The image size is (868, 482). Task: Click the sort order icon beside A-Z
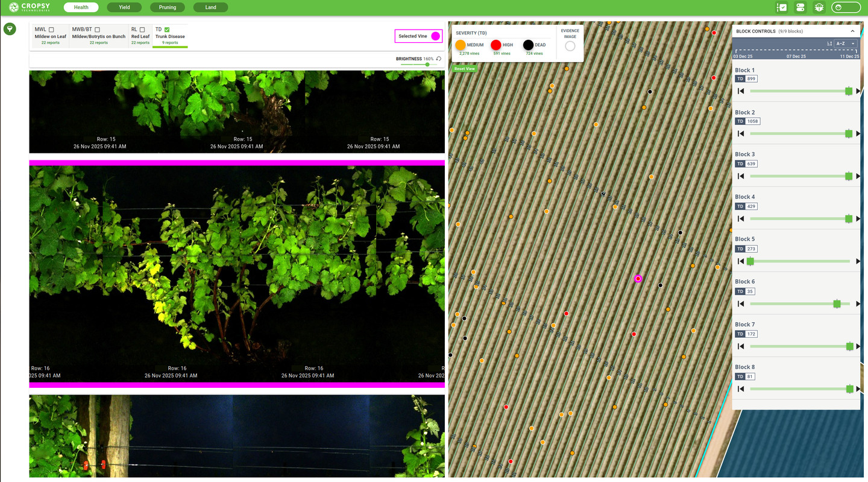pos(829,43)
